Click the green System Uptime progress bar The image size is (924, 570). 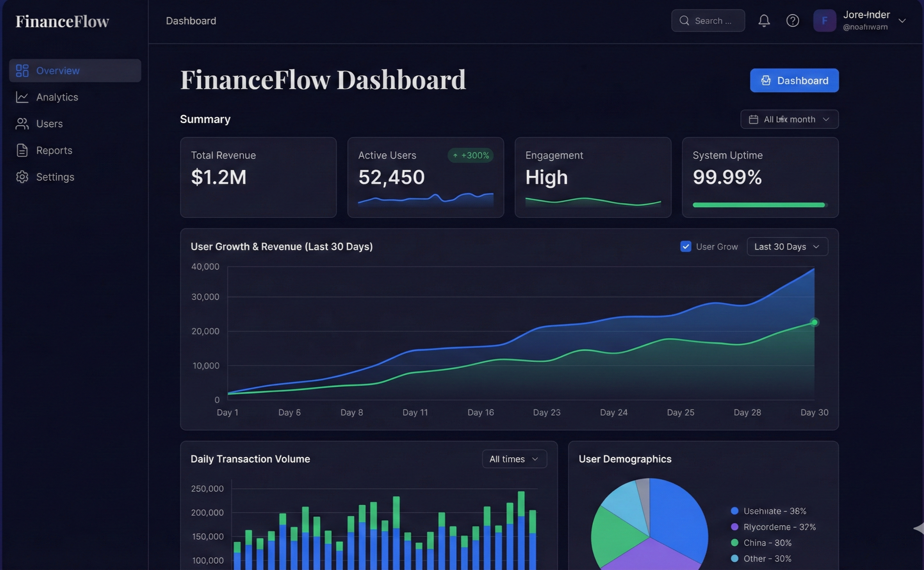[x=760, y=205]
